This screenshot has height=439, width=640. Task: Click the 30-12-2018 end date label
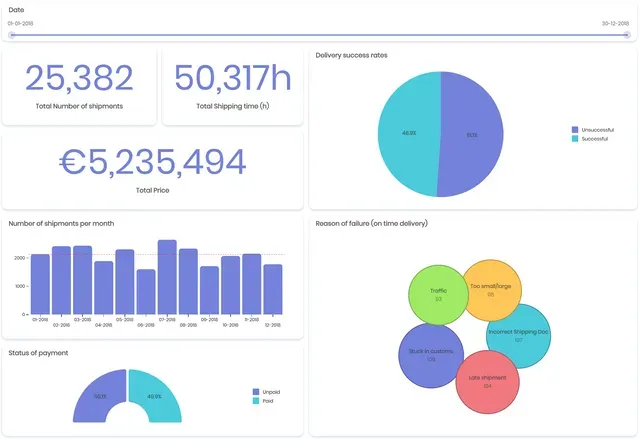(x=616, y=23)
